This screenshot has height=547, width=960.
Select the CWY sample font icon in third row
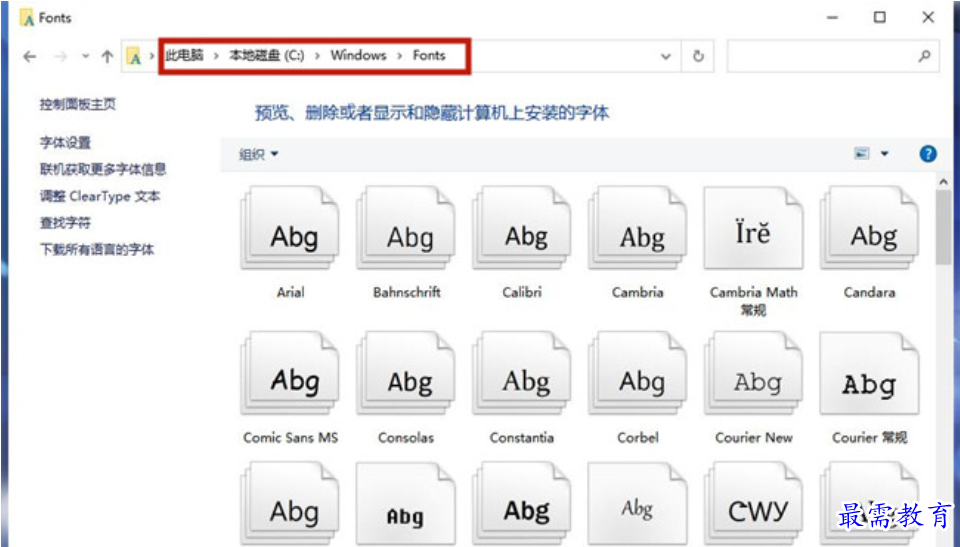(753, 504)
